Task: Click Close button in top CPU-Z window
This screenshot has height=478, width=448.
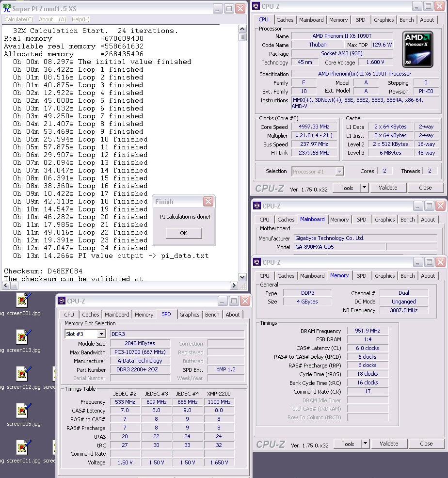Action: 425,188
